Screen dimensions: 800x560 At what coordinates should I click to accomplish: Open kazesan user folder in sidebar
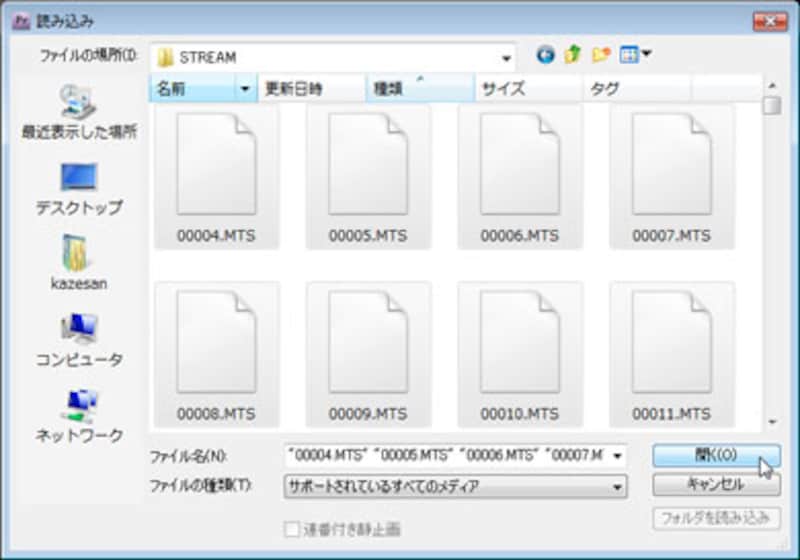click(x=79, y=263)
